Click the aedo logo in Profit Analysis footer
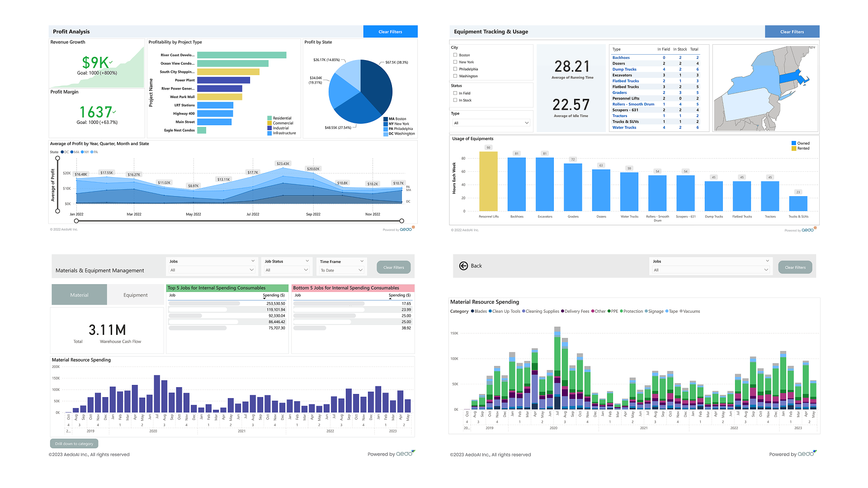The image size is (868, 488). [406, 229]
